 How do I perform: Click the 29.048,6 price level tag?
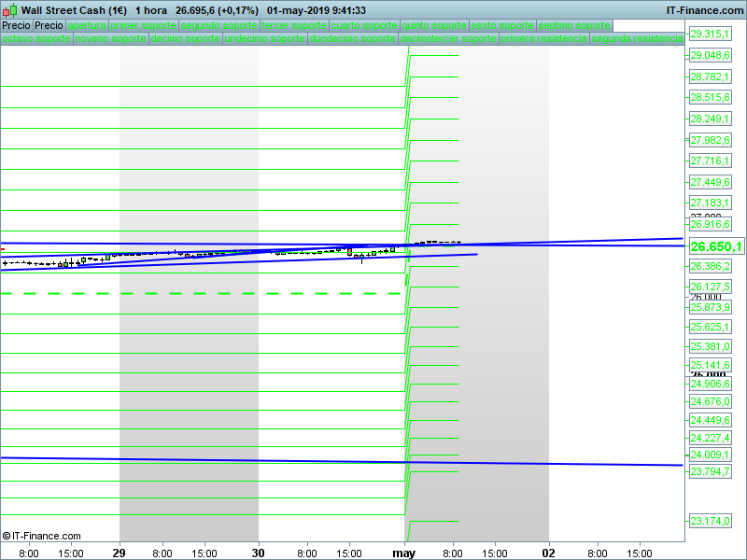[x=710, y=55]
